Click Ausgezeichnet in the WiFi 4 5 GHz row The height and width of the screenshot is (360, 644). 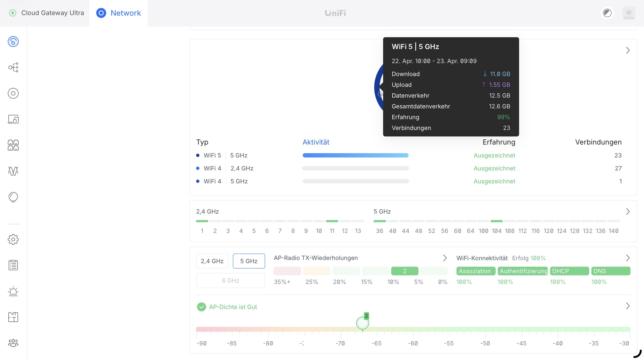(495, 181)
